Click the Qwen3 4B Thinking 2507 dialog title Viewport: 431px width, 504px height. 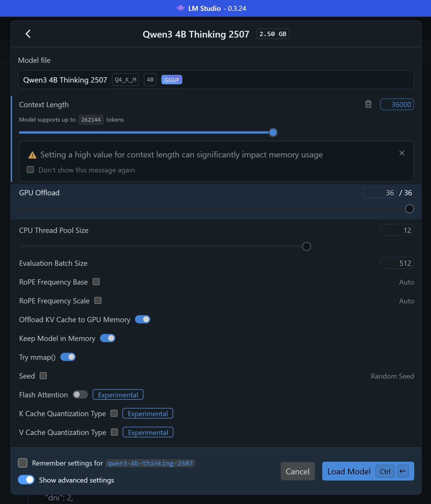point(196,34)
